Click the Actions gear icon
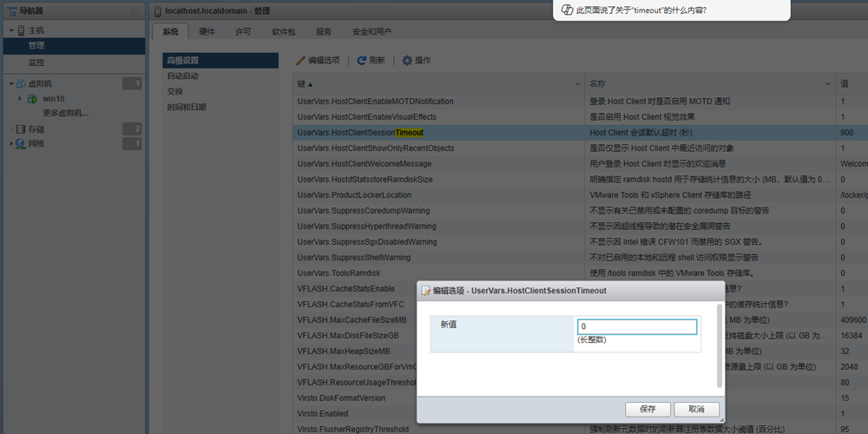Viewport: 868px width, 434px height. [x=407, y=61]
